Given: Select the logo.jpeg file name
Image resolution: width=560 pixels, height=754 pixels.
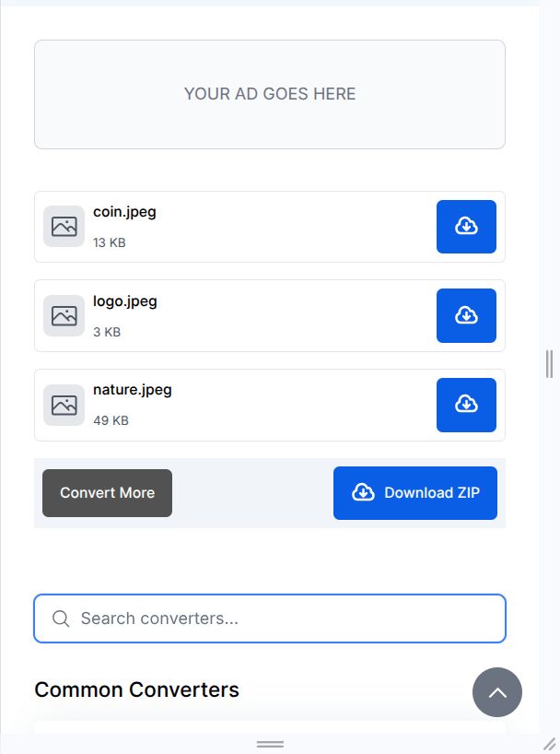Looking at the screenshot, I should pos(125,301).
